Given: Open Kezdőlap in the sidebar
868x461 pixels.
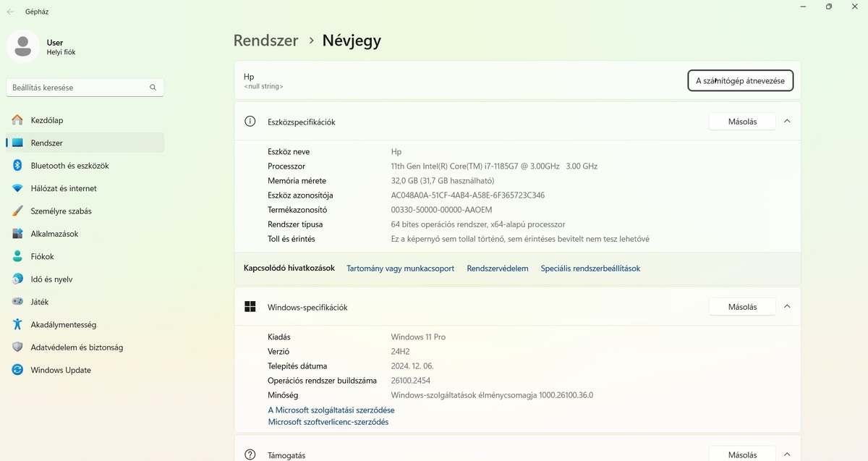Looking at the screenshot, I should coord(85,120).
